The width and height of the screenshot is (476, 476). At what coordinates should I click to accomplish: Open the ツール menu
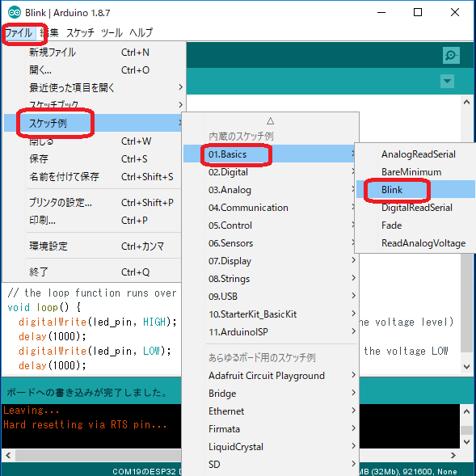(112, 33)
